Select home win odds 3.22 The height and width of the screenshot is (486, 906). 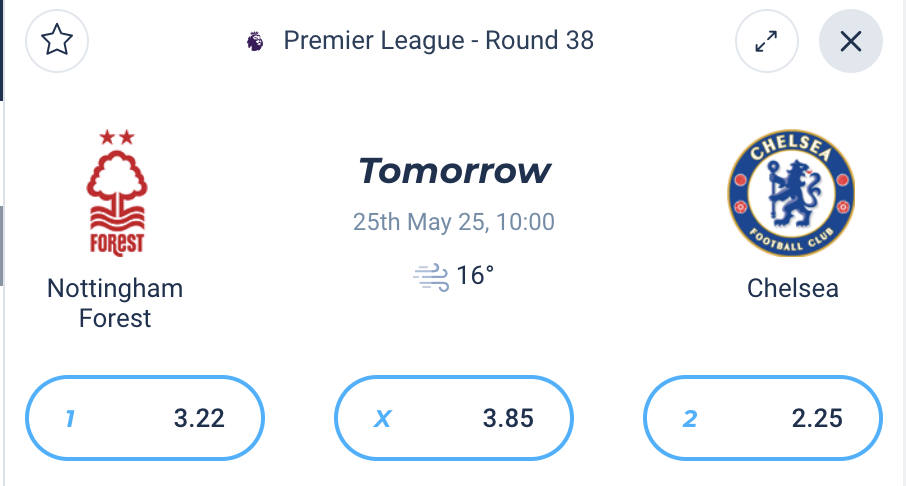(x=145, y=418)
